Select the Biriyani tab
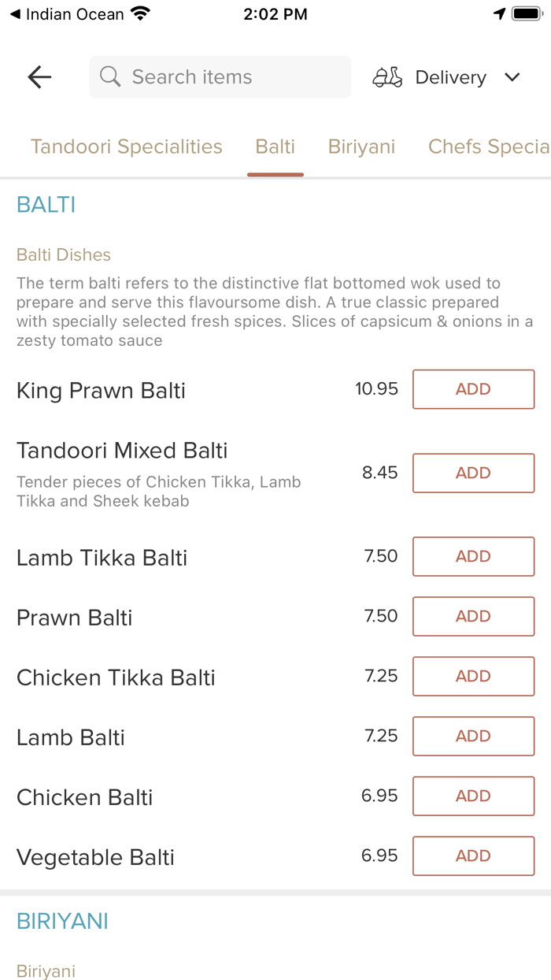Viewport: 551px width, 980px height. (x=361, y=147)
